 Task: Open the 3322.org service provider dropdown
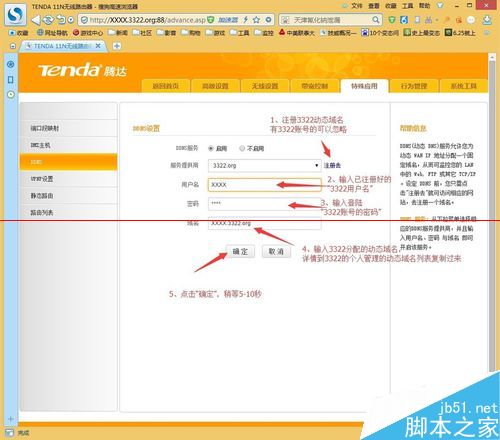[265, 166]
